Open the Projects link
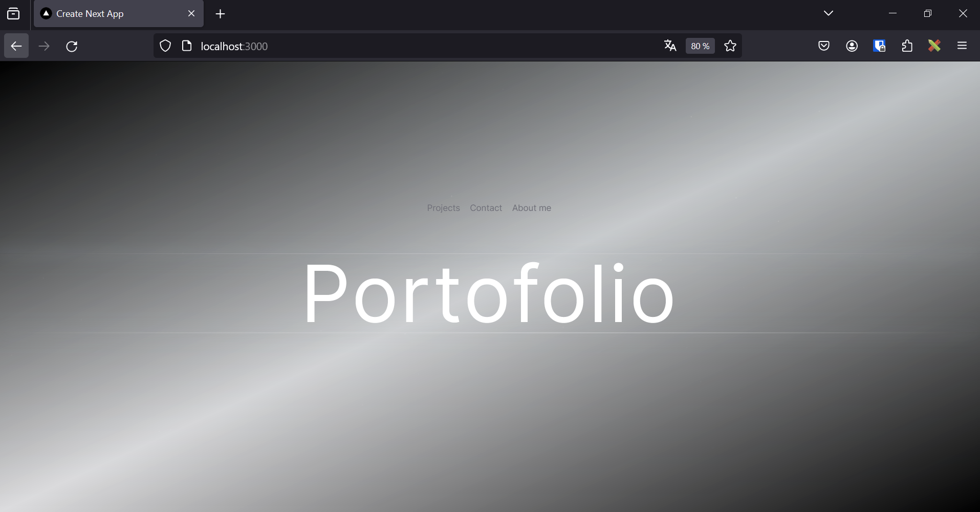The width and height of the screenshot is (980, 512). coord(443,208)
